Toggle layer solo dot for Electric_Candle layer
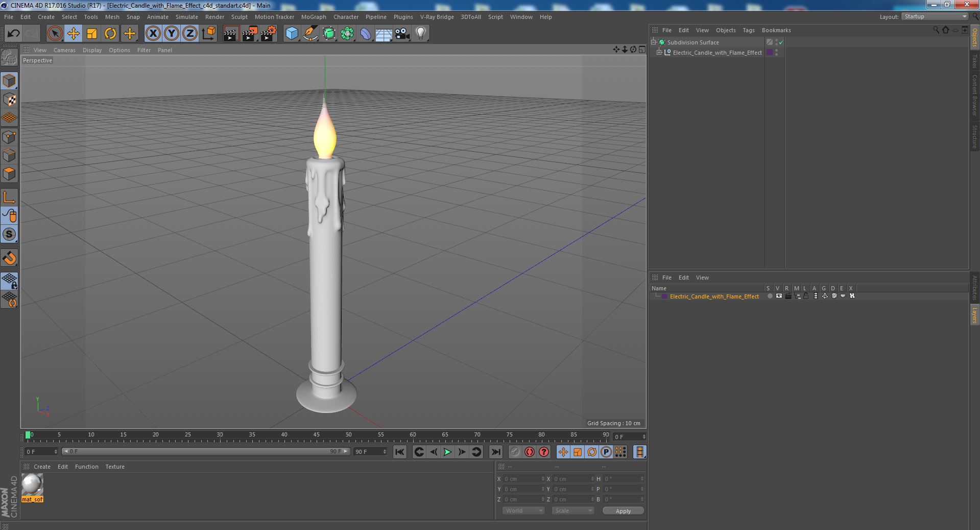 770,296
